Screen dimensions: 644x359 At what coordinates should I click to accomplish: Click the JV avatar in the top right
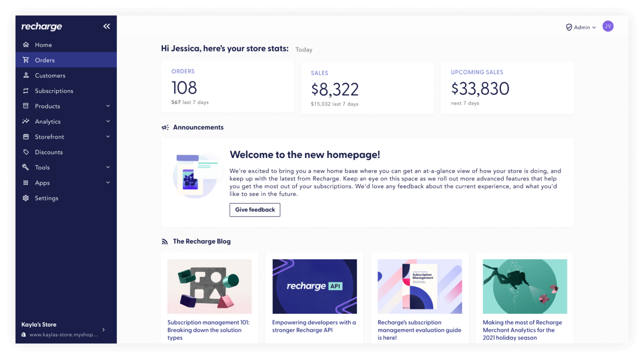(608, 26)
